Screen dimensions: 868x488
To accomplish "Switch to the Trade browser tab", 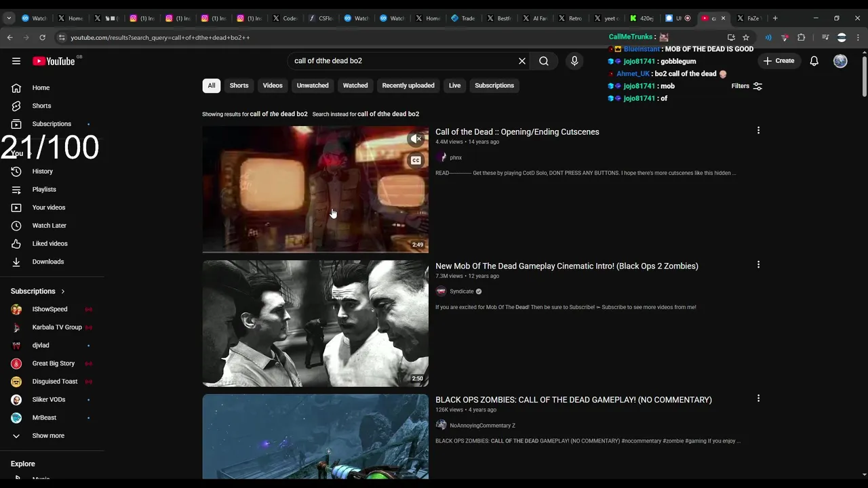I will (463, 18).
